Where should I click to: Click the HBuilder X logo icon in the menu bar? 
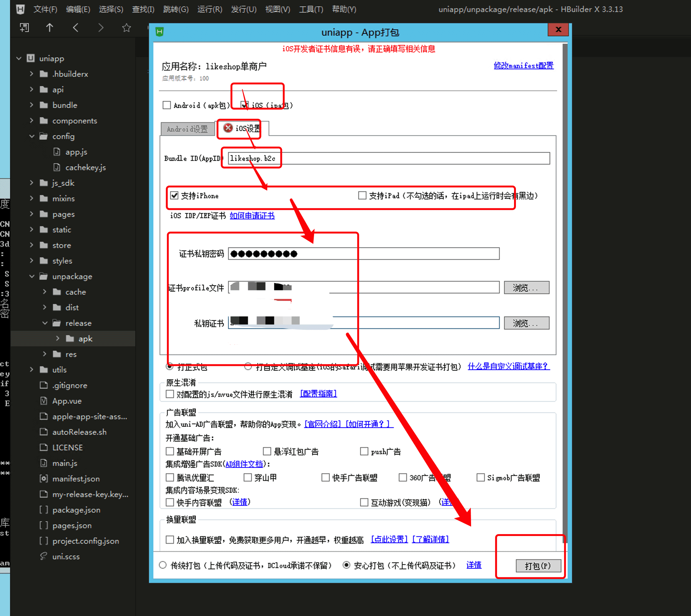click(20, 9)
